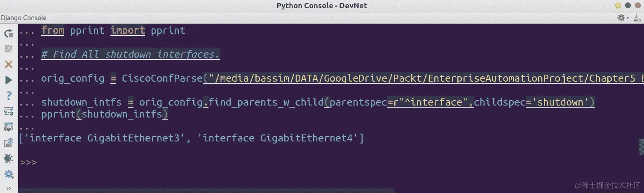Click the horizontal scrollbar at console bottom
Viewport: 644px width, 193px height.
206,191
